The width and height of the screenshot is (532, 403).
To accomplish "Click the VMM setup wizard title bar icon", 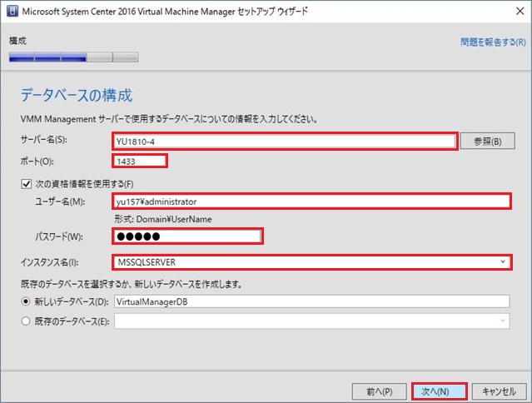I will 11,12.
